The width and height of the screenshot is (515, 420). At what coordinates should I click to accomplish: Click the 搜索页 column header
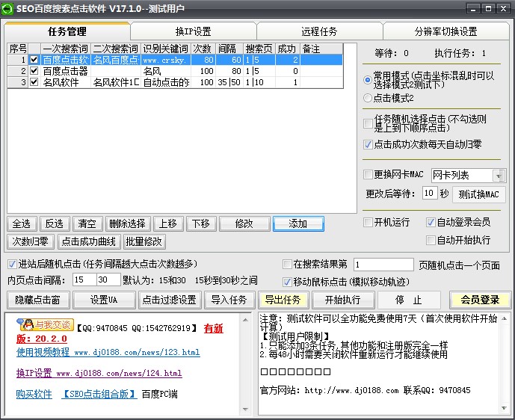pyautogui.click(x=259, y=49)
